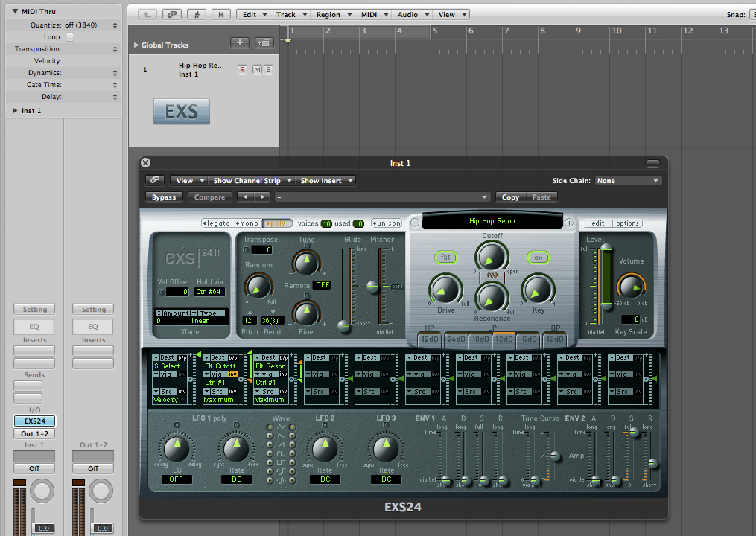Select next plug-in setting arrow
This screenshot has width=756, height=536.
click(262, 197)
